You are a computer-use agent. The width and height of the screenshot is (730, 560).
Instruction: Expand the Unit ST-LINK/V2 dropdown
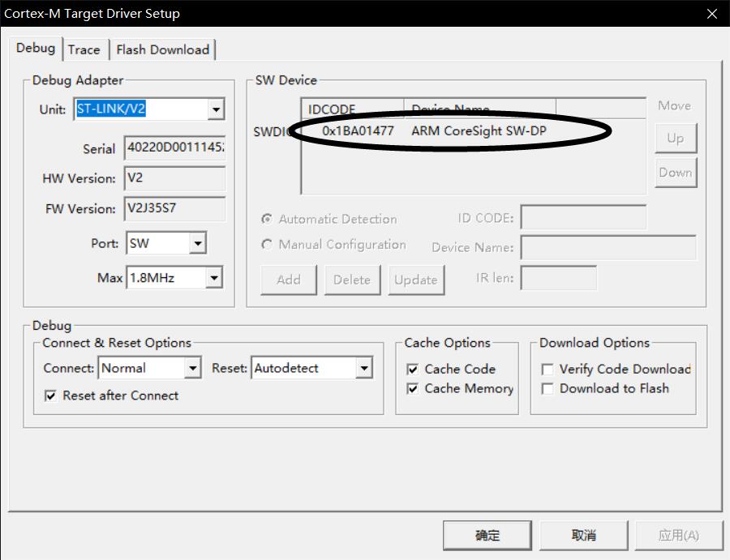pyautogui.click(x=216, y=109)
